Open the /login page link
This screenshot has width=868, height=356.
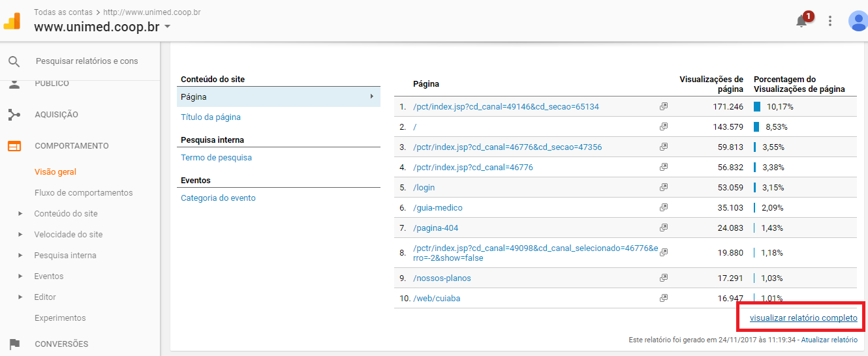point(424,187)
